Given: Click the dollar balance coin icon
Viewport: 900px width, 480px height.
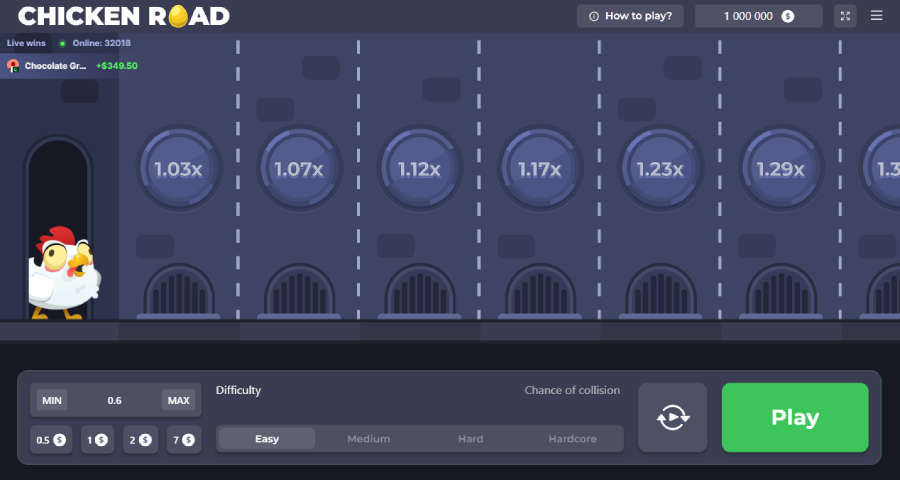Looking at the screenshot, I should click(788, 16).
